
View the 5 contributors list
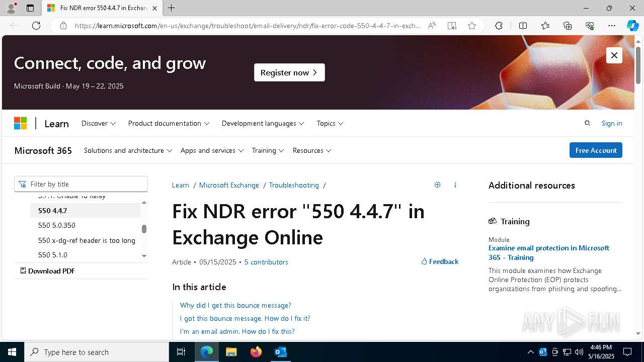266,262
